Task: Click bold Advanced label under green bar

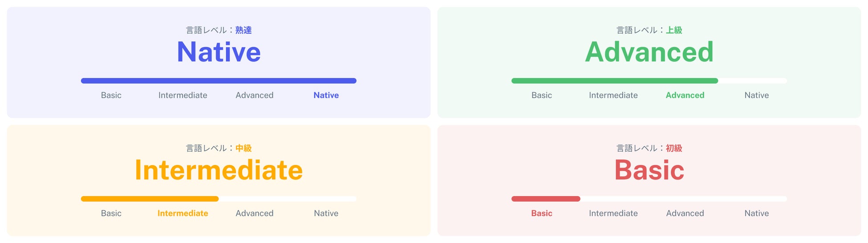Action: click(685, 95)
